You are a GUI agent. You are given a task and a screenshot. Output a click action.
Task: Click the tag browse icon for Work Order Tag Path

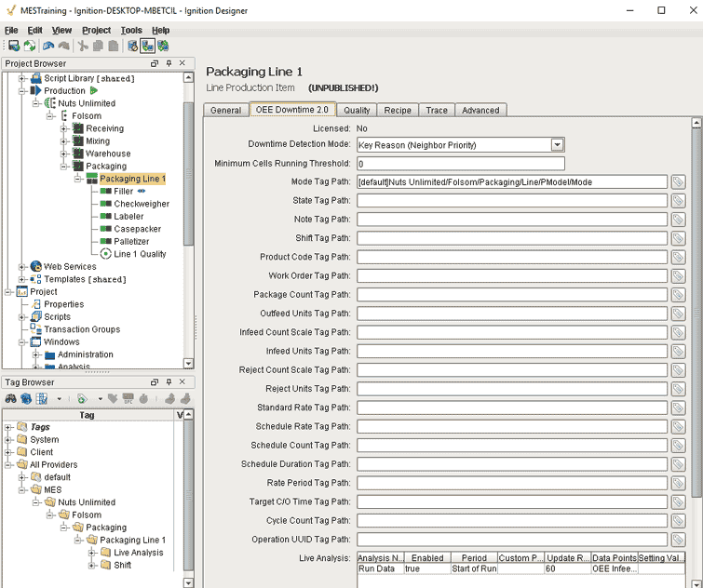point(678,276)
